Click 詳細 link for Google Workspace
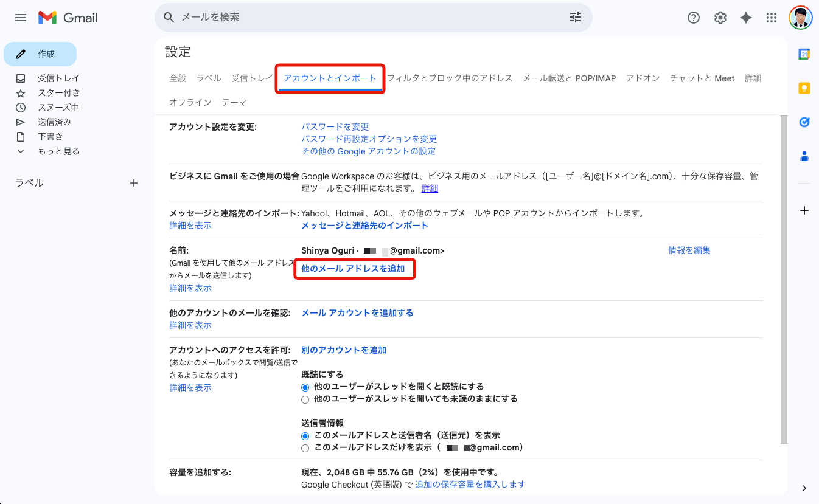Image resolution: width=819 pixels, height=504 pixels. 430,188
